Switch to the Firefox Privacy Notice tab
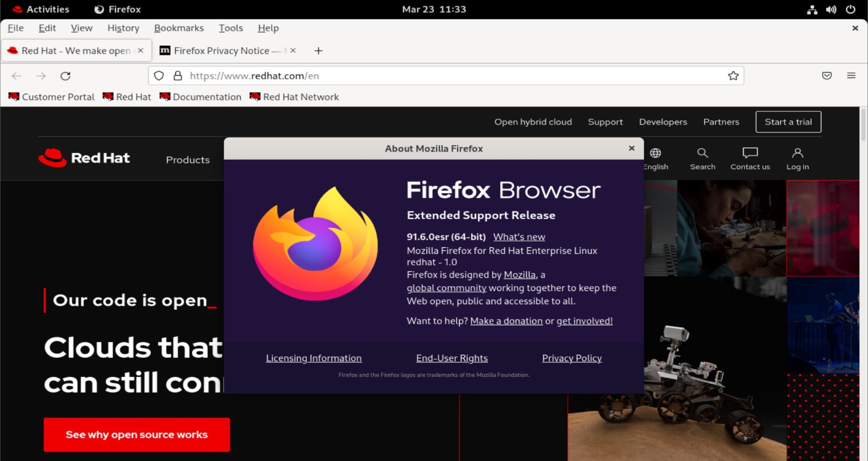Image resolution: width=868 pixels, height=461 pixels. pyautogui.click(x=227, y=51)
